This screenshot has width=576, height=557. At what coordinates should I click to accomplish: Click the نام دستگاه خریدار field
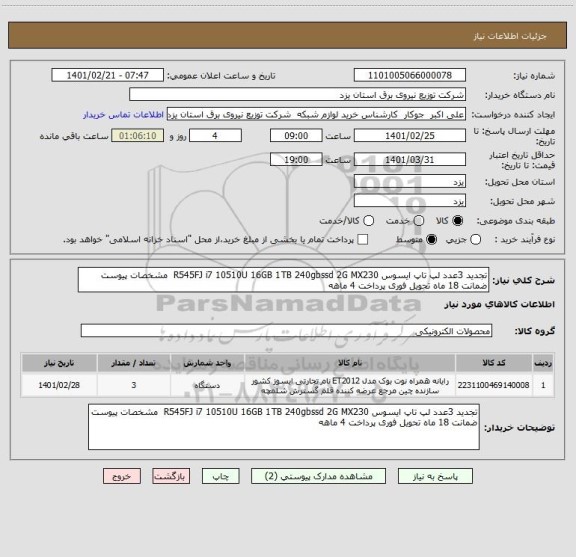[297, 95]
